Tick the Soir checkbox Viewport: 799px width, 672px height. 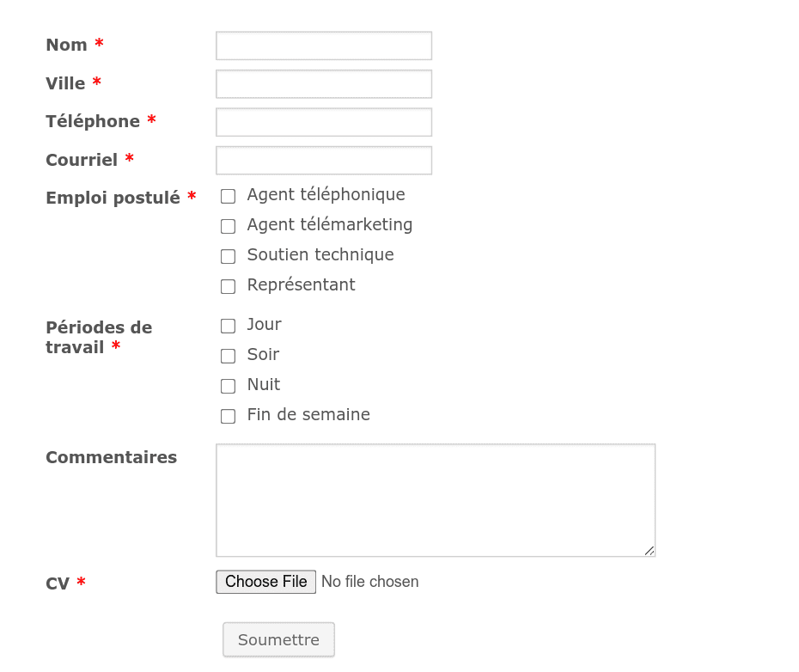(228, 356)
